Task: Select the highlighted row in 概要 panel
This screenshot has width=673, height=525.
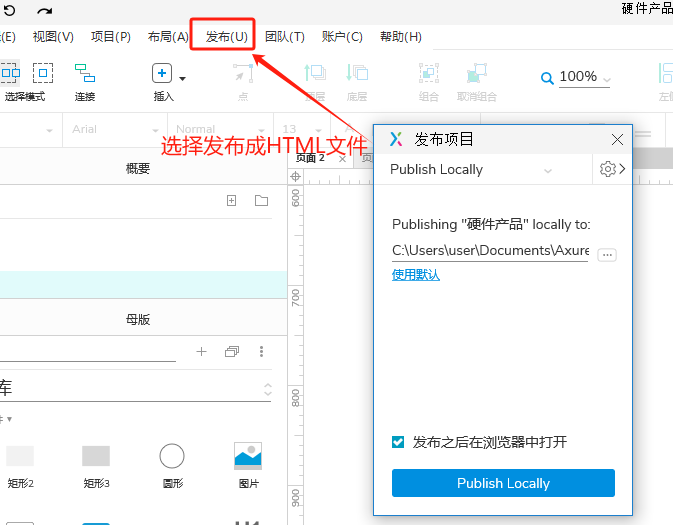Action: pos(143,285)
